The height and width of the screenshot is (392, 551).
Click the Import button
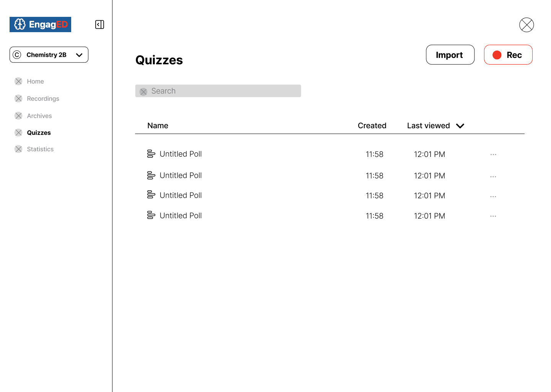pyautogui.click(x=450, y=55)
